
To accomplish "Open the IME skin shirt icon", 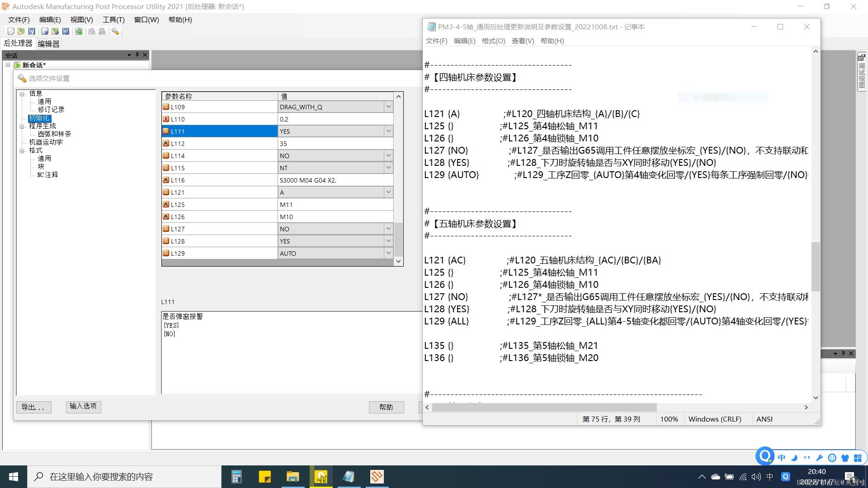I will 845,458.
